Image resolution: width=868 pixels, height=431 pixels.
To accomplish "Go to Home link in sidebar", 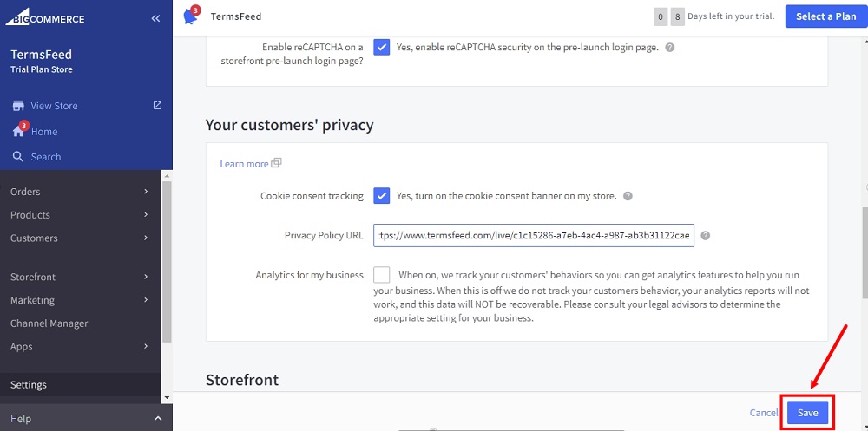I will pos(44,132).
